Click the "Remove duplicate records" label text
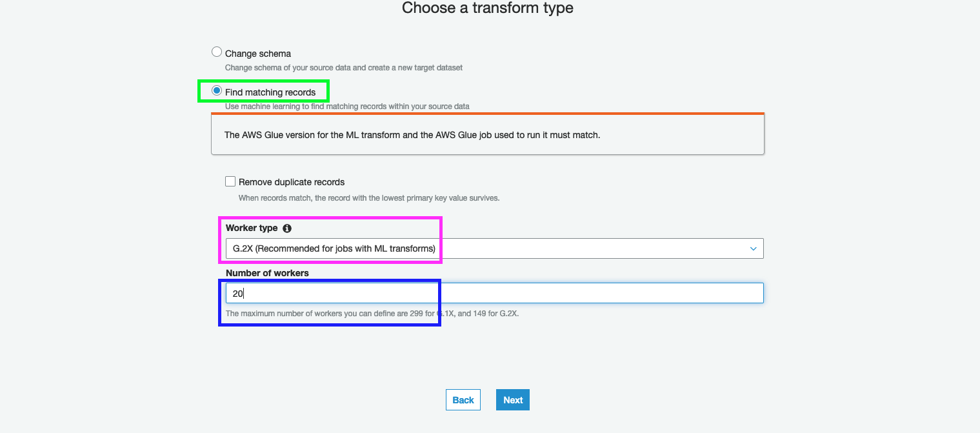This screenshot has width=980, height=433. tap(292, 182)
